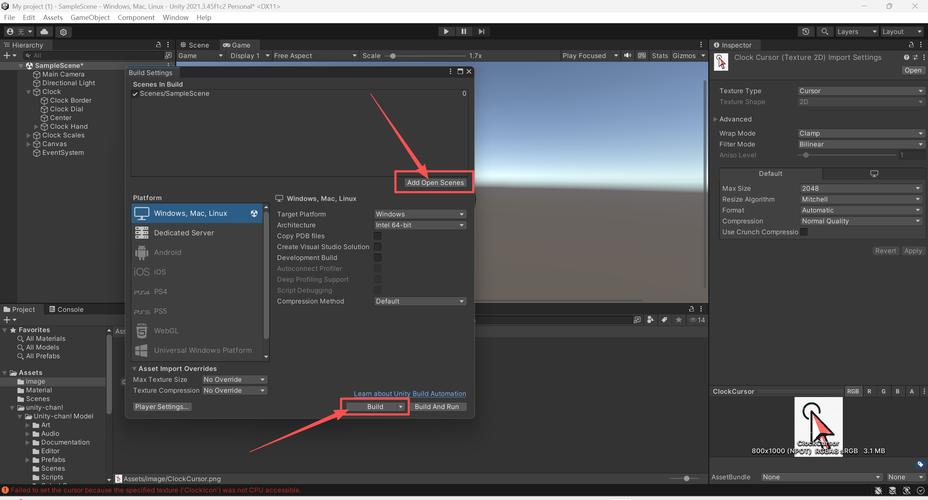This screenshot has width=928, height=500.
Task: Open the Inspector preset selector icon
Action: (915, 57)
